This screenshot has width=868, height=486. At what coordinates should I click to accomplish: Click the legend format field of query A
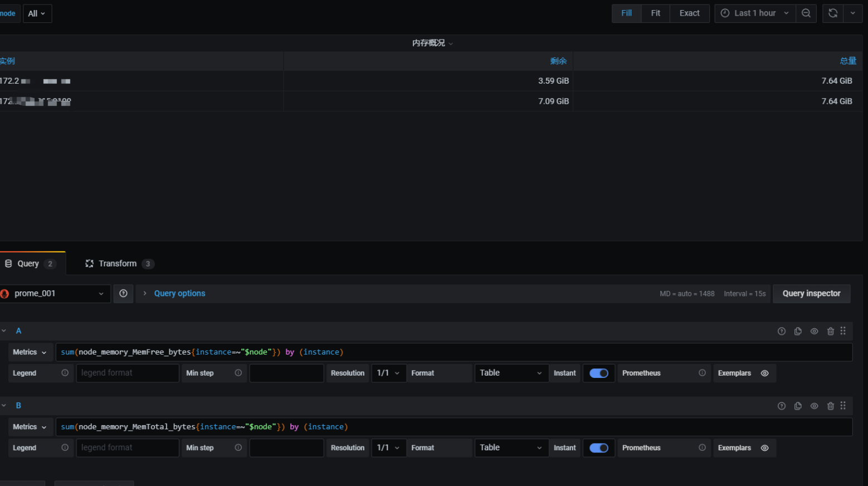tap(128, 373)
